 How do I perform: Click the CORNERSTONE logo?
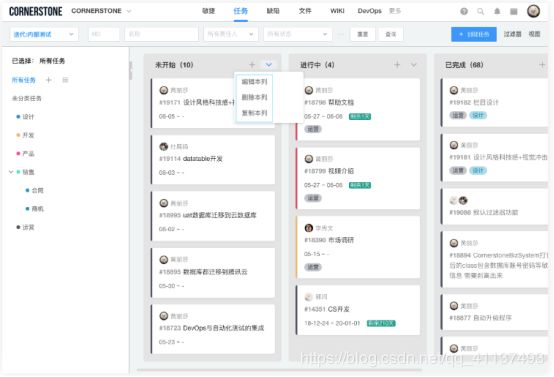click(36, 11)
